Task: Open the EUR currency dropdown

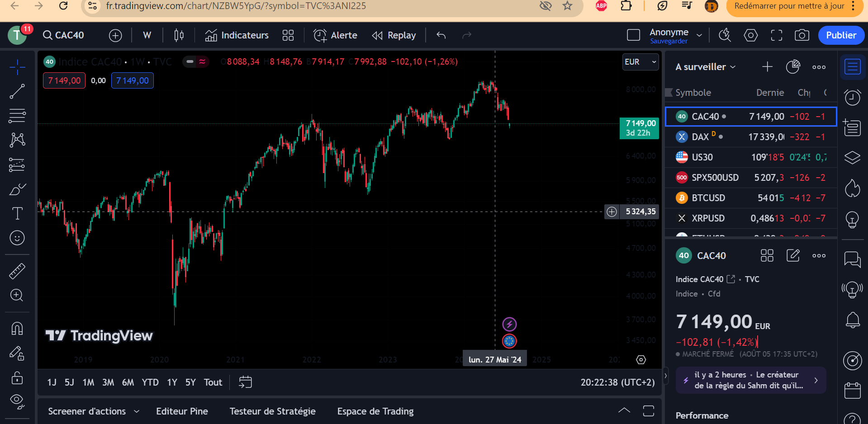Action: click(640, 62)
